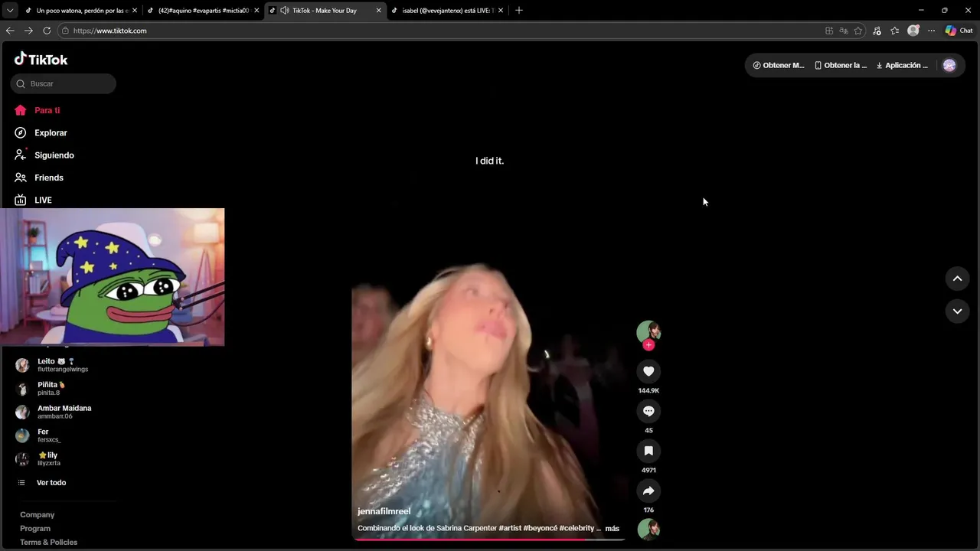Close the '(42)#aquino' tab
The height and width of the screenshot is (551, 980).
[x=256, y=10]
